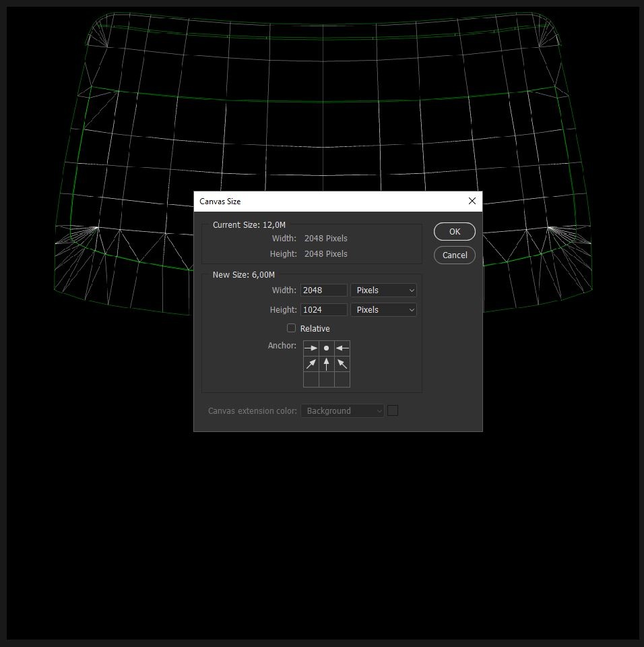Screen dimensions: 644x647
Task: Set anchor to bottom-right cell
Action: [342, 379]
